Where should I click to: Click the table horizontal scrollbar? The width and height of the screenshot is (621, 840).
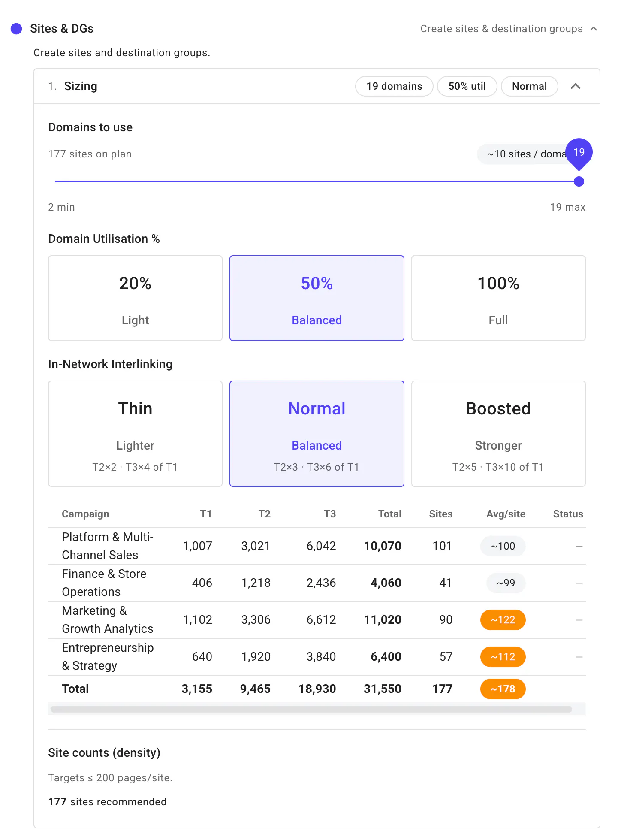311,709
